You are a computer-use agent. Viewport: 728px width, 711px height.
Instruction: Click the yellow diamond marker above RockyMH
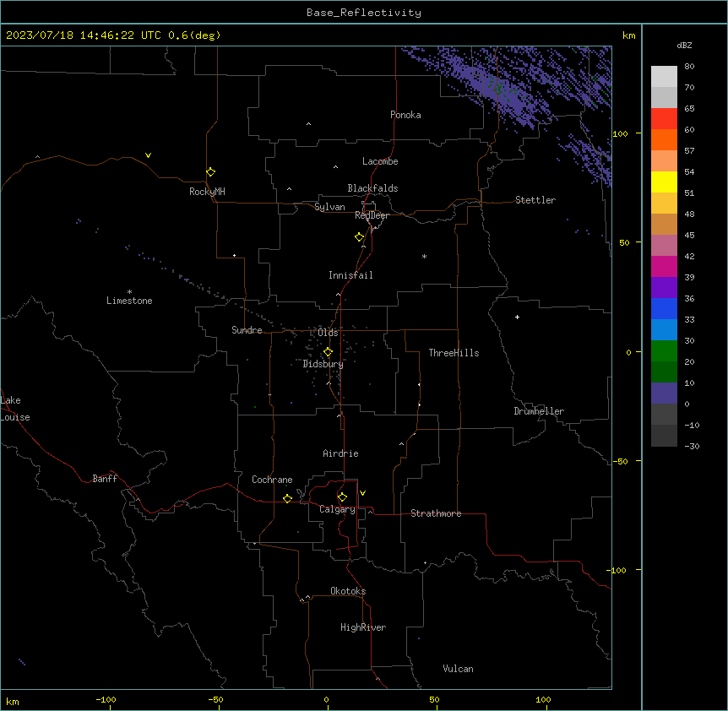(x=211, y=172)
